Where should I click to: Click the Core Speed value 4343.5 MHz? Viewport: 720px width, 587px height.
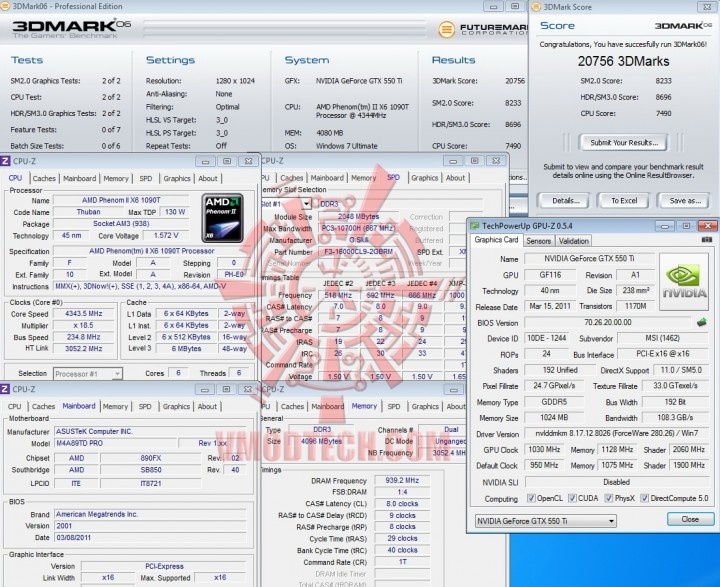click(84, 314)
